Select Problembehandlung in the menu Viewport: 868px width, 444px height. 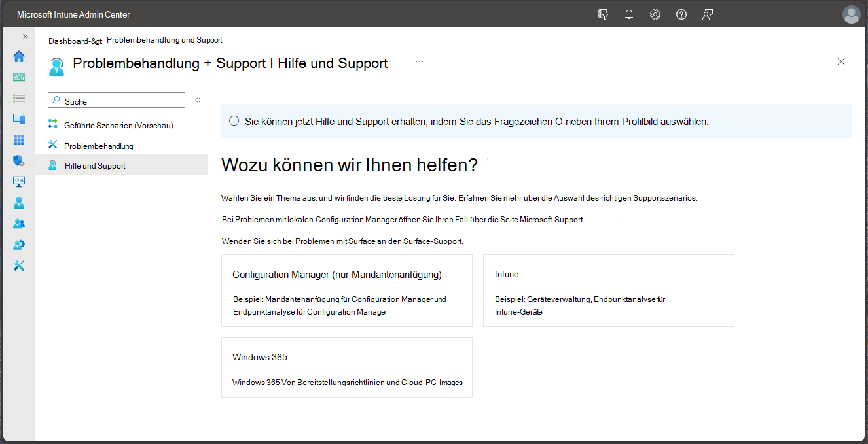point(98,146)
